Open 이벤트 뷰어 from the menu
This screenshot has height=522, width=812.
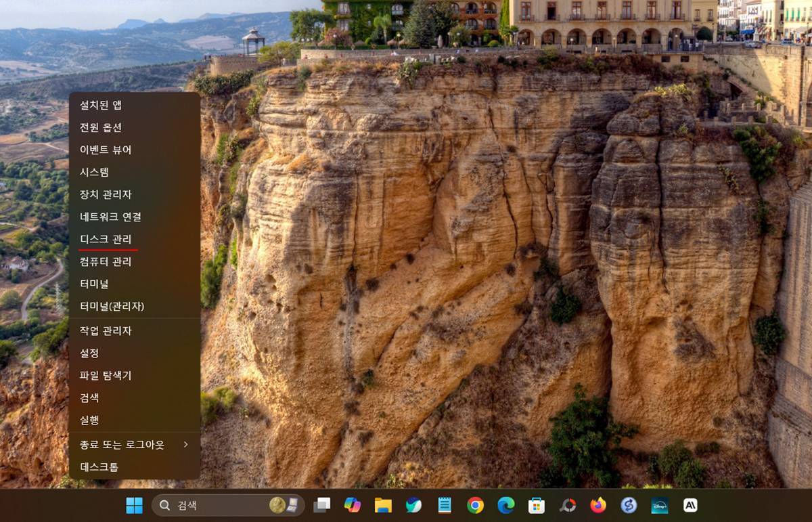click(x=135, y=150)
